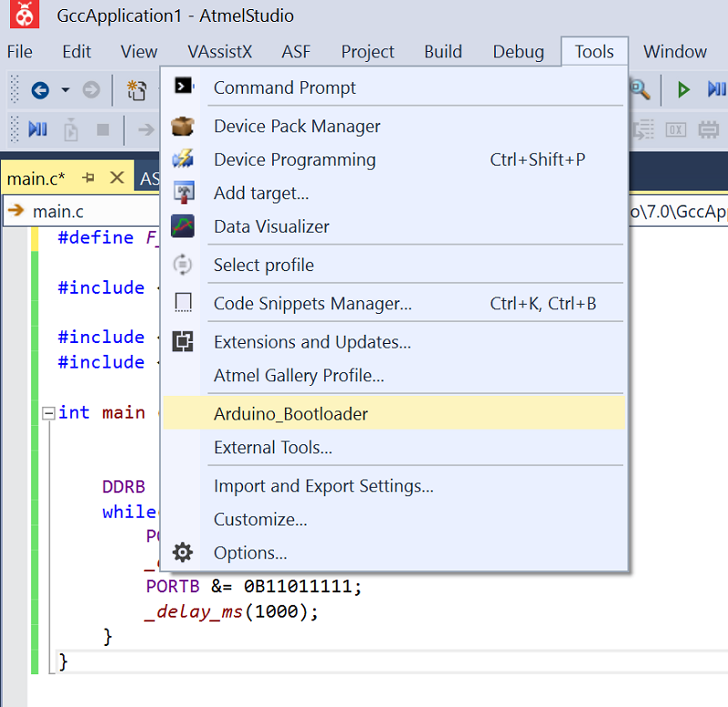Open Options... dialog
This screenshot has width=728, height=707.
click(394, 552)
